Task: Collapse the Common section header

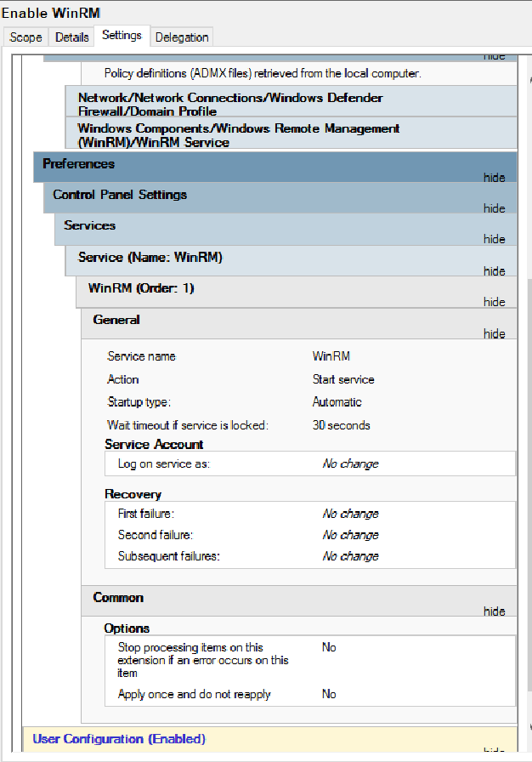Action: click(299, 601)
